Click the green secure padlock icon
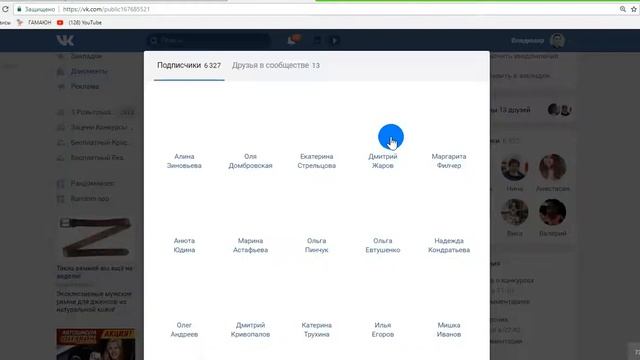Image resolution: width=640 pixels, height=360 pixels. click(19, 9)
